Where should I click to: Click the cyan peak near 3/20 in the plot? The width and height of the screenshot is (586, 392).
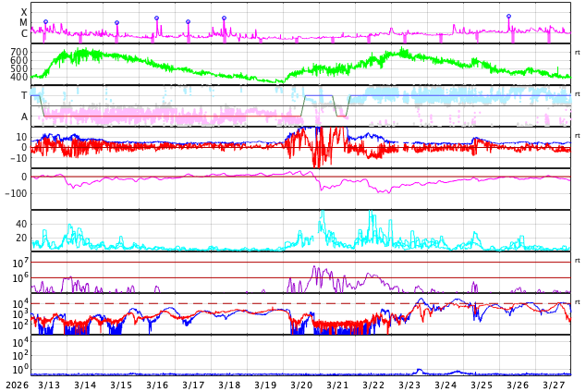322,214
